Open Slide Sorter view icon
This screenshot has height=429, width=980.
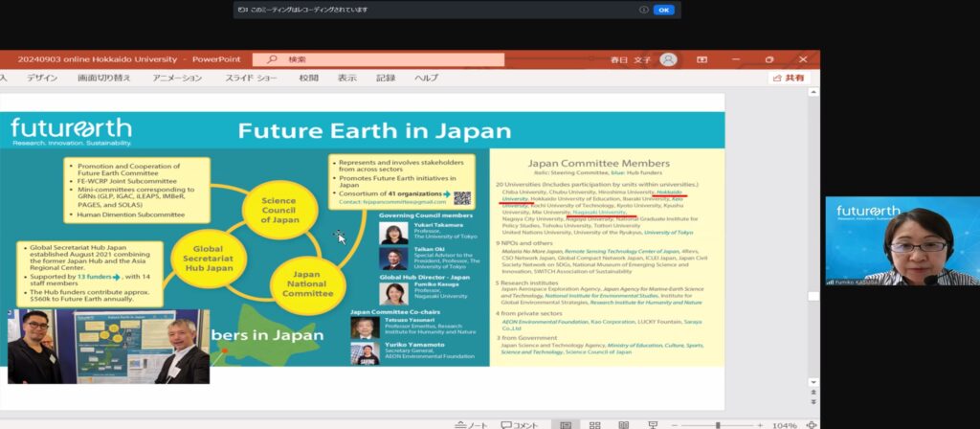(594, 424)
